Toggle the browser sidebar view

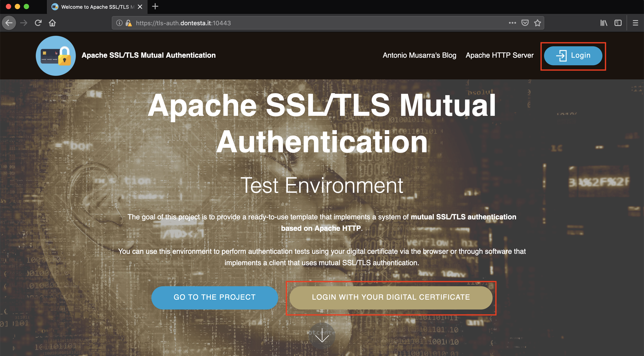(x=618, y=23)
